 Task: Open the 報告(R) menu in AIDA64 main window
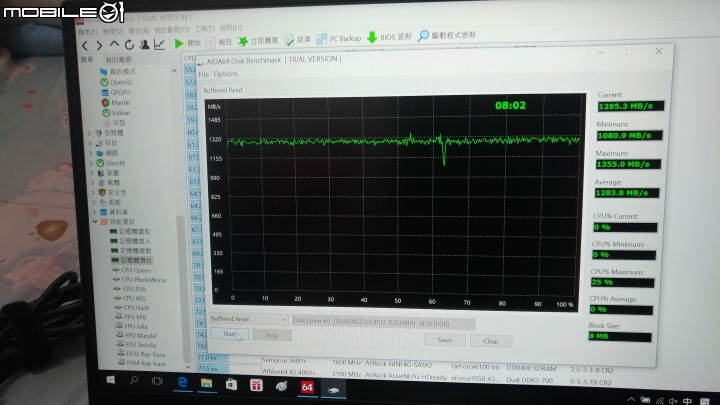(x=139, y=31)
